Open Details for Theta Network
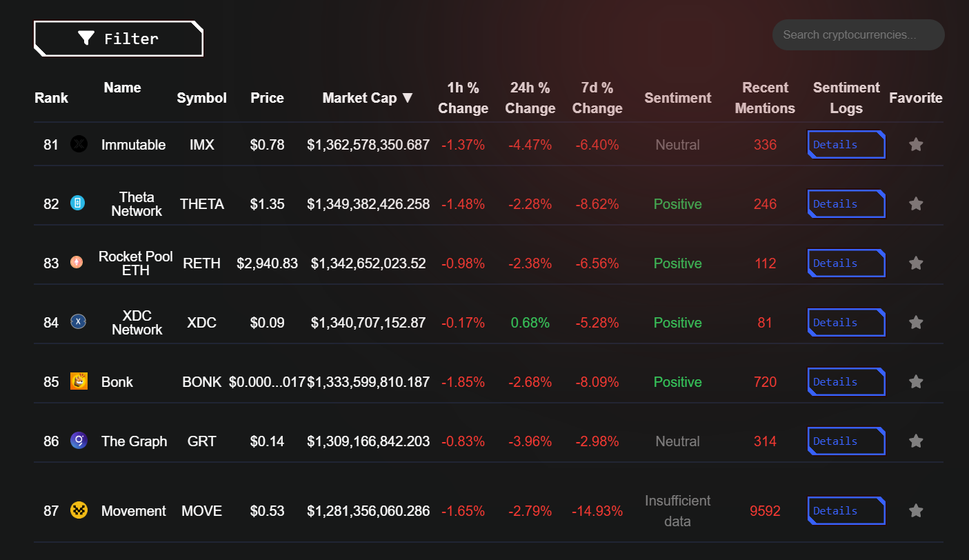The height and width of the screenshot is (560, 969). (x=846, y=203)
